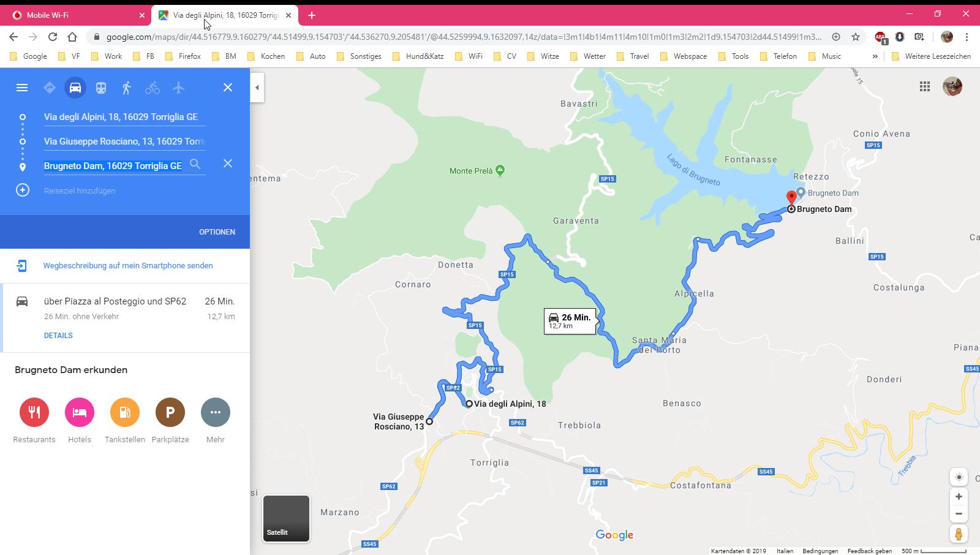Click the red Brugneto Dam destination pin
980x555 pixels.
[x=791, y=197]
